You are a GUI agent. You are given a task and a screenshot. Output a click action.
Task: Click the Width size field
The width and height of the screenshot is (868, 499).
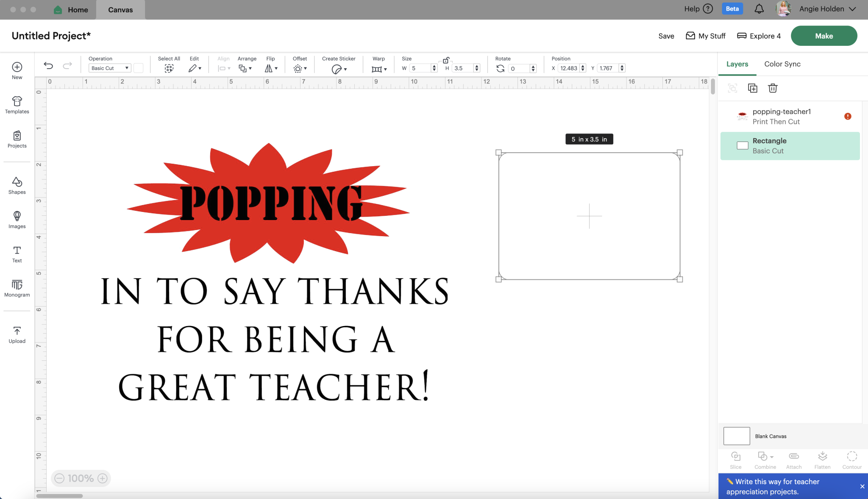pos(420,68)
